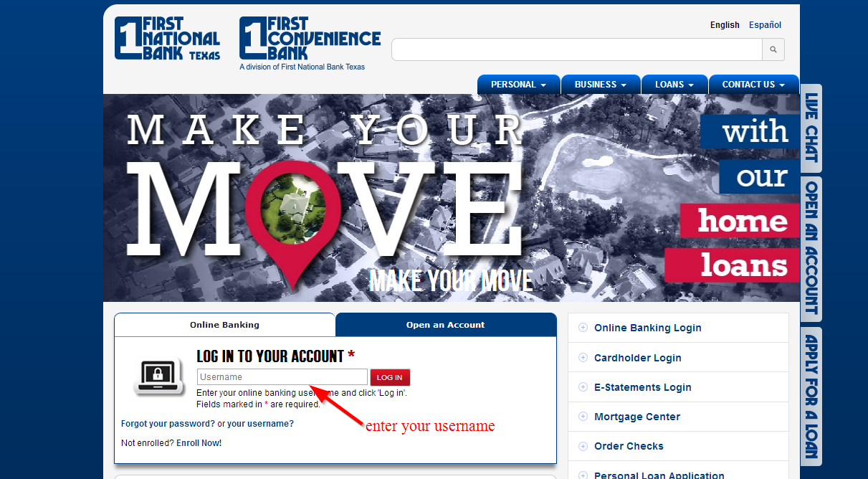868x479 pixels.
Task: Switch to the Open an Account tab
Action: (x=446, y=325)
